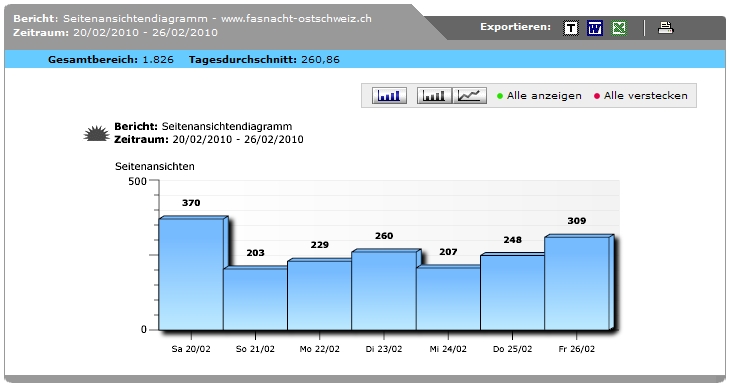
Task: Click the Mo 22/02 axis label
Action: (319, 349)
